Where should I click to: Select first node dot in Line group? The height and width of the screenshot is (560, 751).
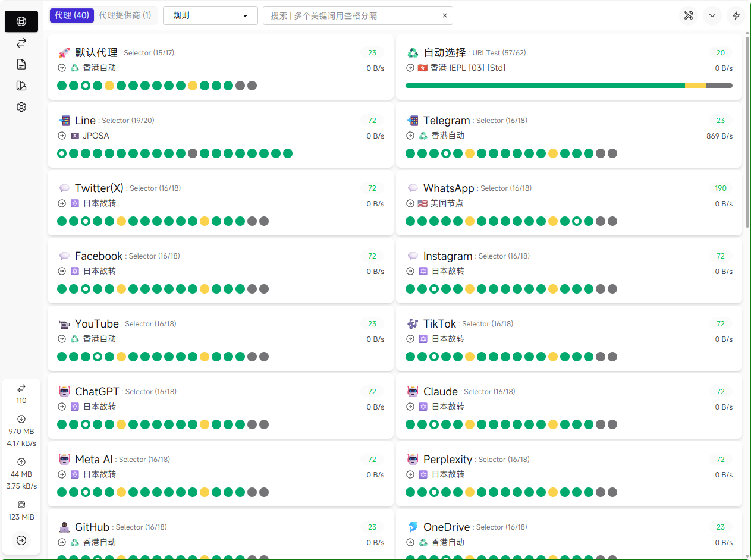point(62,153)
